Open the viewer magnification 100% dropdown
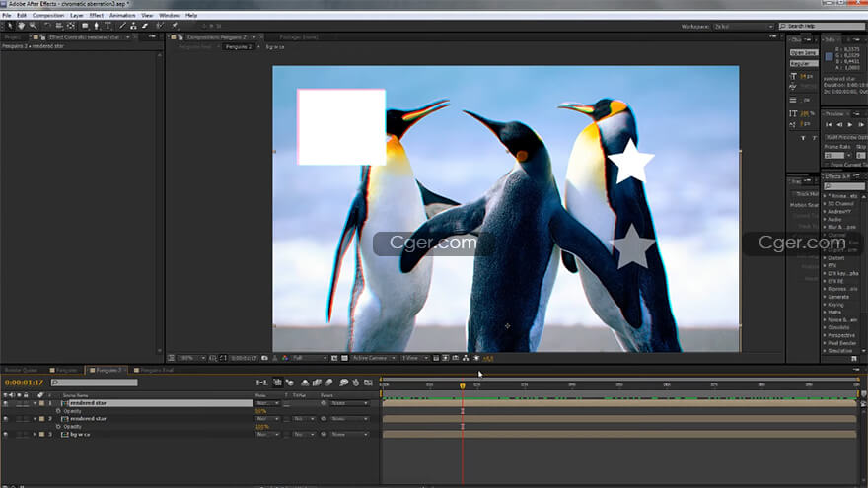This screenshot has width=868, height=488. click(x=192, y=358)
